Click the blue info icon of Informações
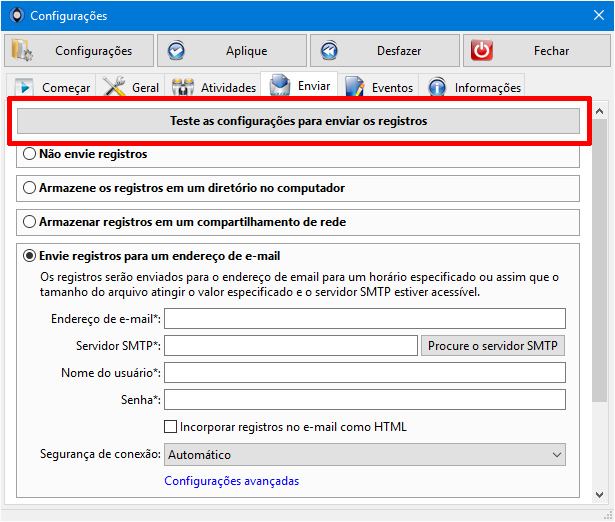Viewport: 615px width, 522px height. click(x=437, y=87)
